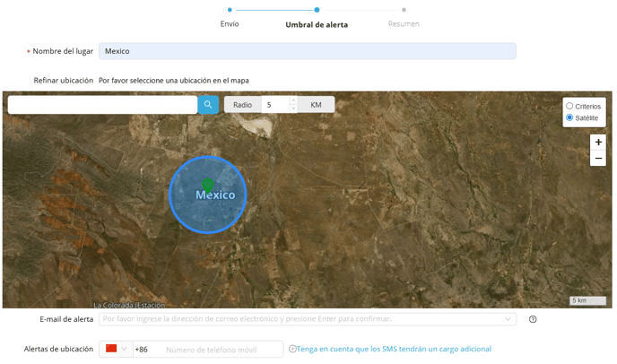This screenshot has width=617, height=364.
Task: Increase the Radio value with up arrow
Action: 292,101
